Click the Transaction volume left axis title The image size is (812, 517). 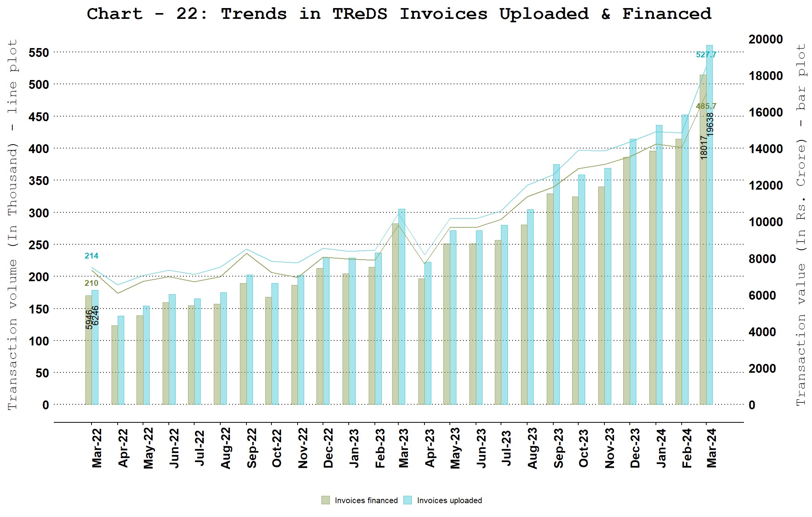click(x=12, y=225)
